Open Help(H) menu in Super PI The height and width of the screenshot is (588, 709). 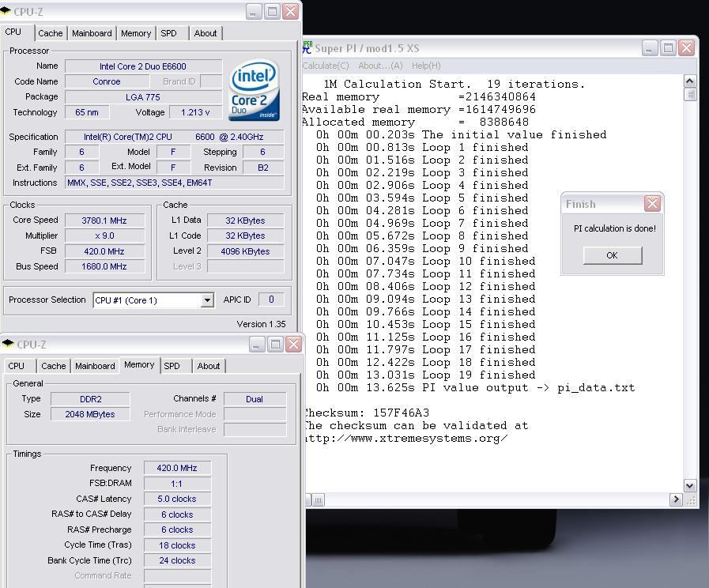coord(426,66)
